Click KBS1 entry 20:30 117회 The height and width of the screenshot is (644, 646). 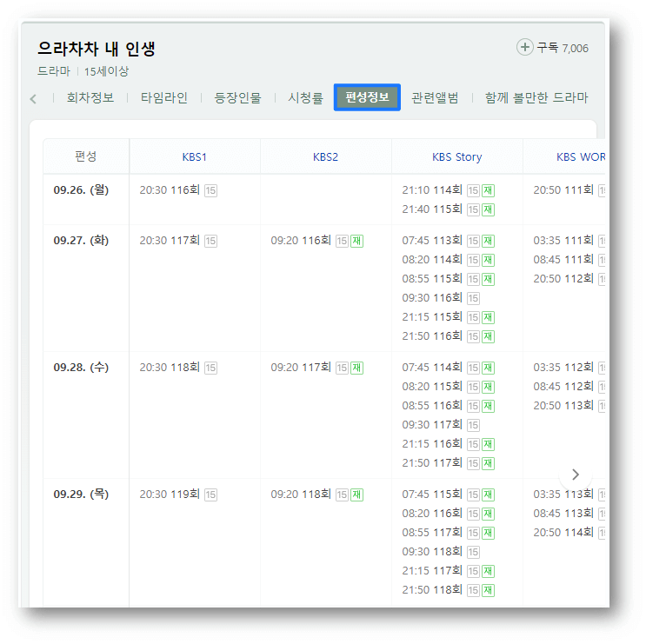(170, 240)
